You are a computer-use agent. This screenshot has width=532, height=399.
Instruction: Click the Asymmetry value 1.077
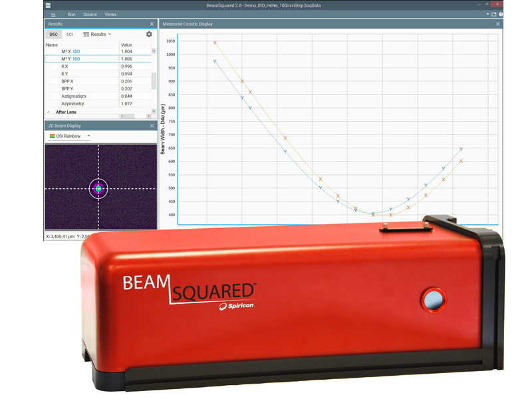click(126, 104)
